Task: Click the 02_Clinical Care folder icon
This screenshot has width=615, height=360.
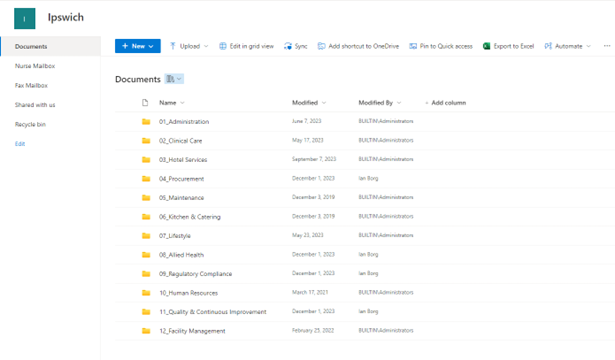Action: (x=146, y=140)
